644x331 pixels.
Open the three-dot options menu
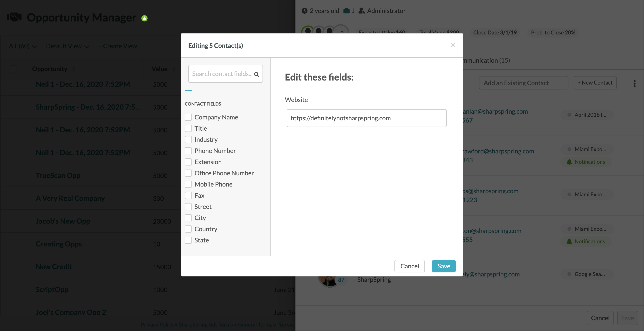coord(634,83)
